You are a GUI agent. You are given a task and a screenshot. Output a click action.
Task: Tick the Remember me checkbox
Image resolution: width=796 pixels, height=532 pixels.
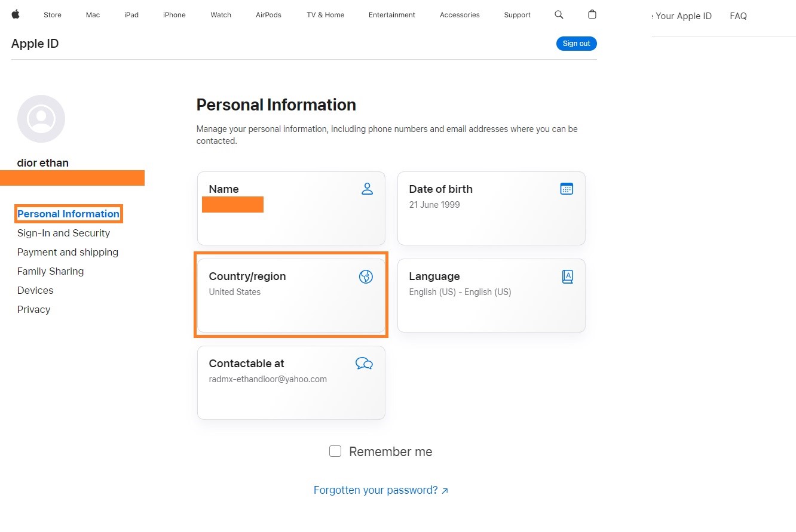pos(335,451)
